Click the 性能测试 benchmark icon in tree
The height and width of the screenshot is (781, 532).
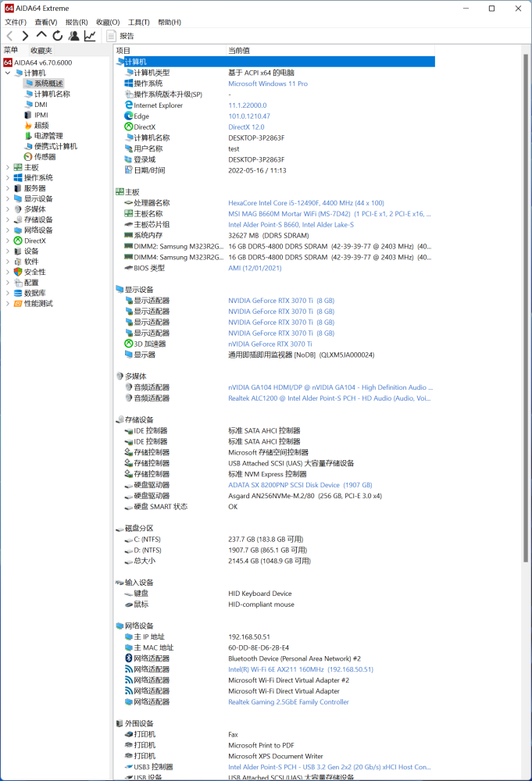point(18,303)
